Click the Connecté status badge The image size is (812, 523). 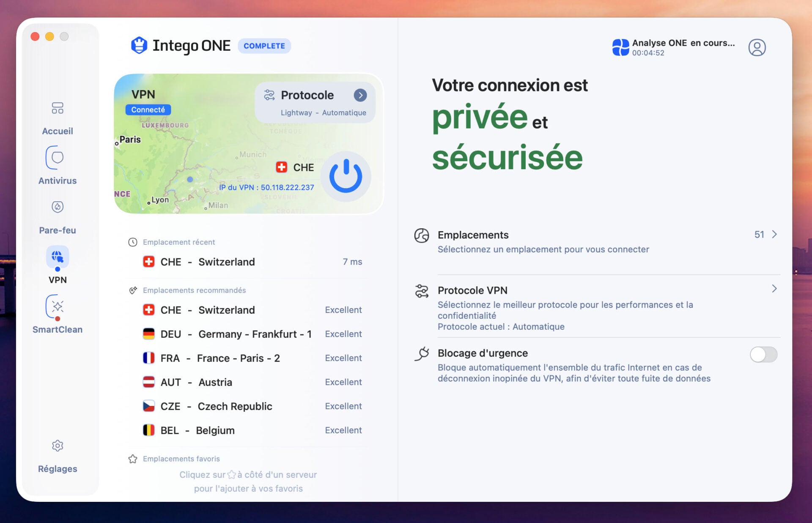click(148, 110)
